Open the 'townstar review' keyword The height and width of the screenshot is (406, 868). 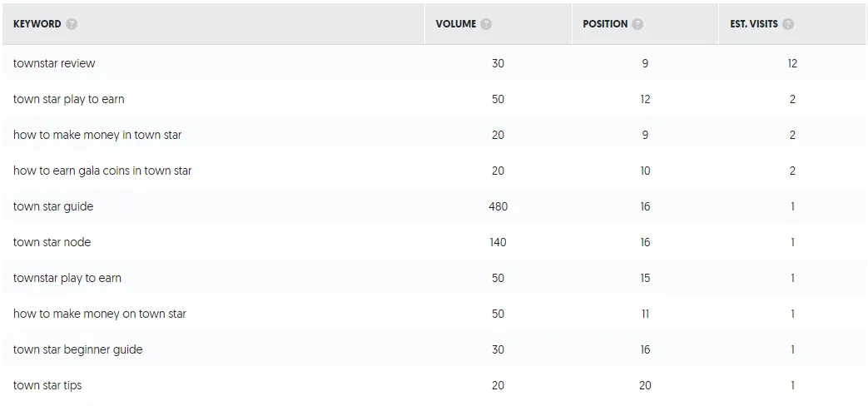(x=54, y=63)
